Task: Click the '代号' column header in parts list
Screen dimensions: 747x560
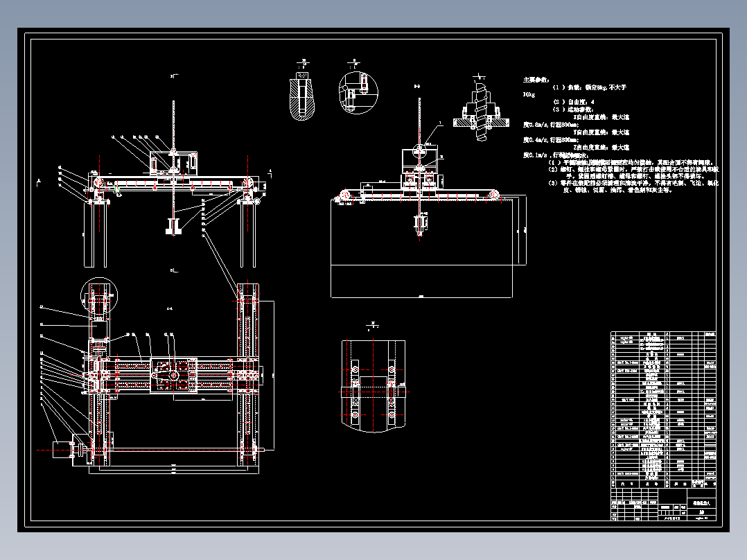Action: [x=626, y=484]
